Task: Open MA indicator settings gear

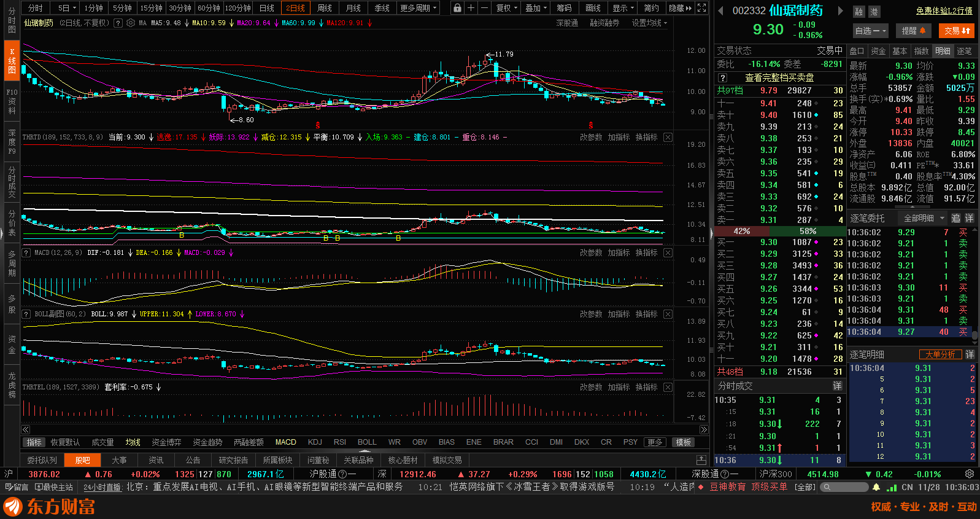Action: click(131, 23)
